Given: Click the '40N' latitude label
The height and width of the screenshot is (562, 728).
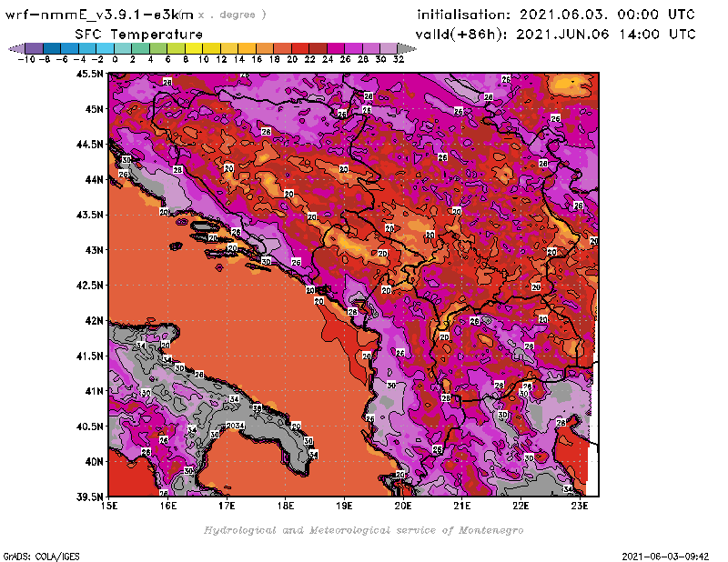Looking at the screenshot, I should tap(94, 462).
